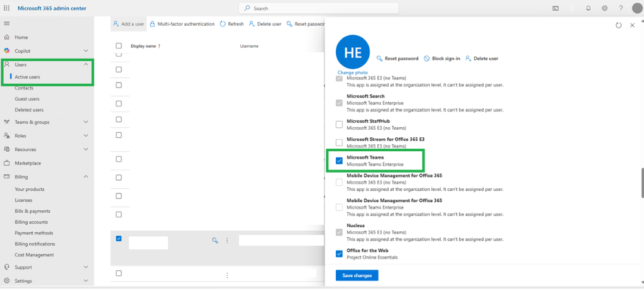Open Contacts in sidebar
644x291 pixels.
click(25, 88)
